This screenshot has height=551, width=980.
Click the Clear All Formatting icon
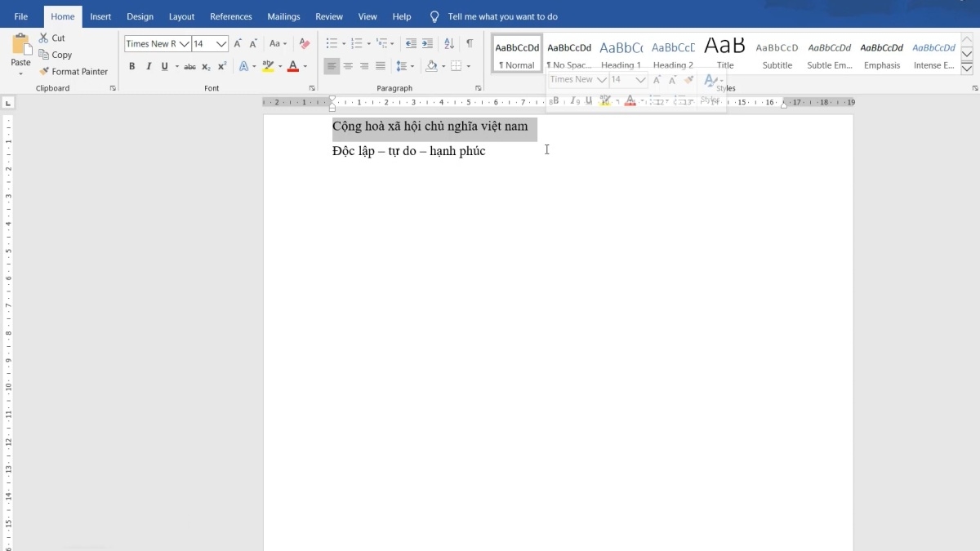coord(305,44)
